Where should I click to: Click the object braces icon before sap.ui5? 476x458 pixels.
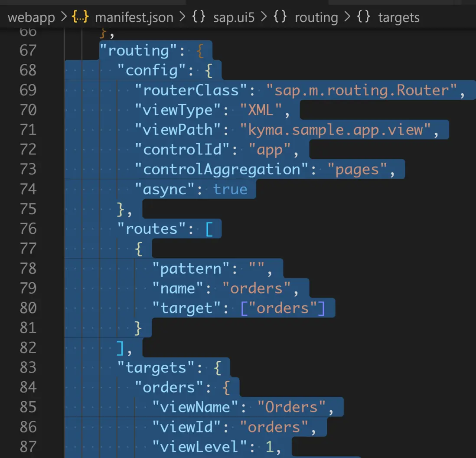pos(199,17)
